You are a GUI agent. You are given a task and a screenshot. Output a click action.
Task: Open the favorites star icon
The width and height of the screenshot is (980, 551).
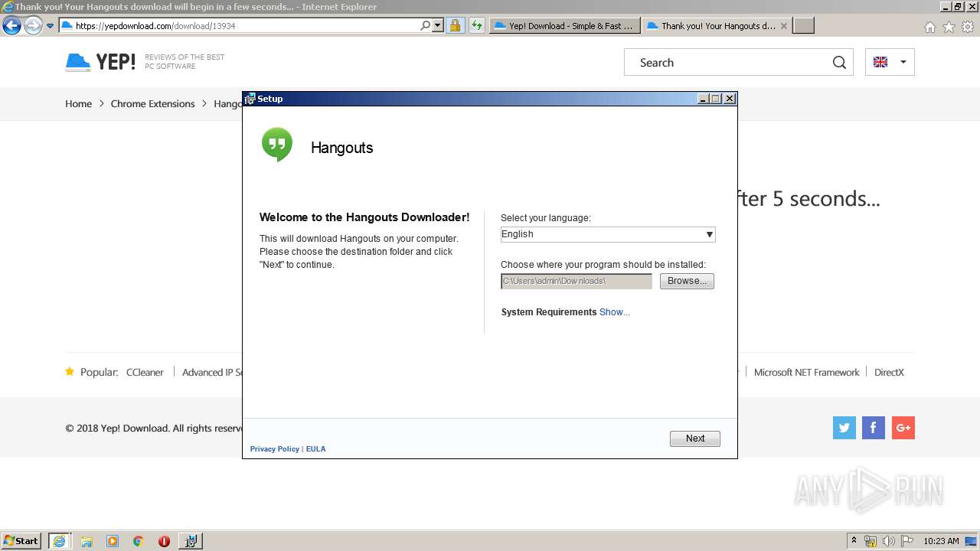click(949, 27)
